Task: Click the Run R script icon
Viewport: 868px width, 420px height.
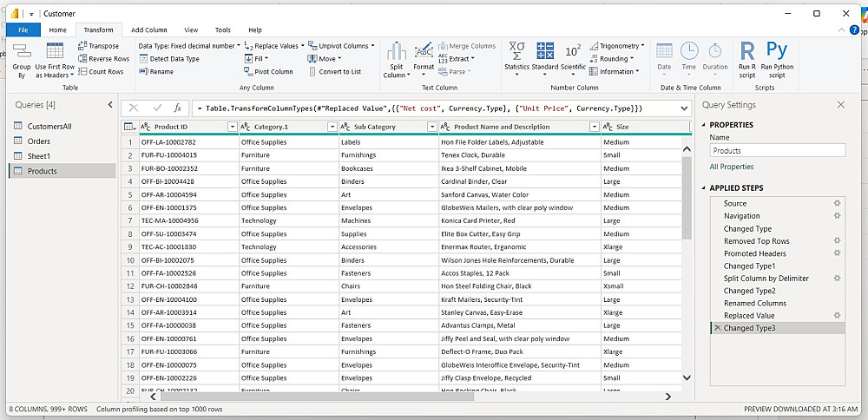Action: pos(746,52)
